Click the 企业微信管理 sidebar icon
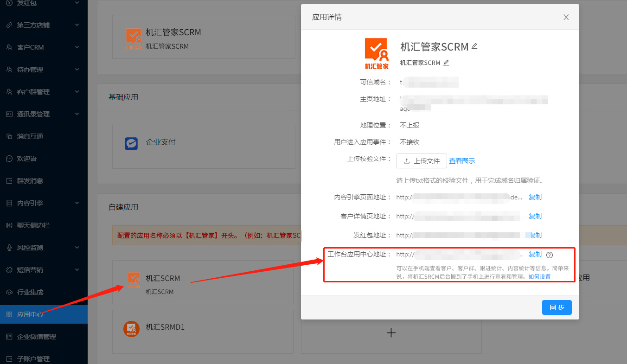 point(9,337)
